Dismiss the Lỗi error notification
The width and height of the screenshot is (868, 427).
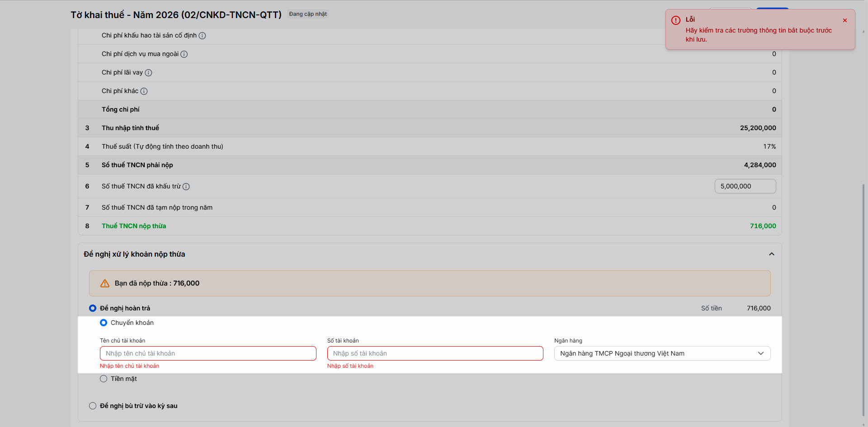[844, 20]
